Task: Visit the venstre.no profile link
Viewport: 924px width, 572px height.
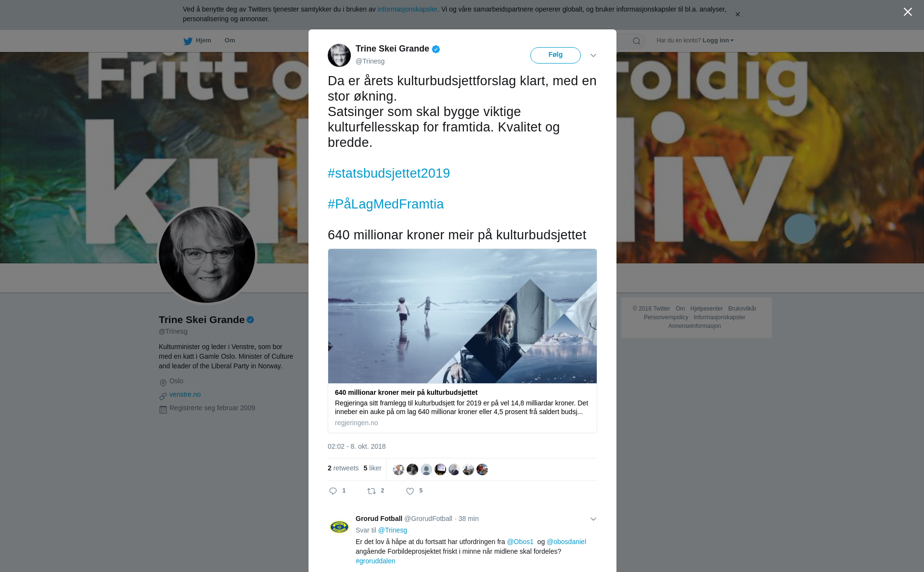Action: (x=185, y=394)
